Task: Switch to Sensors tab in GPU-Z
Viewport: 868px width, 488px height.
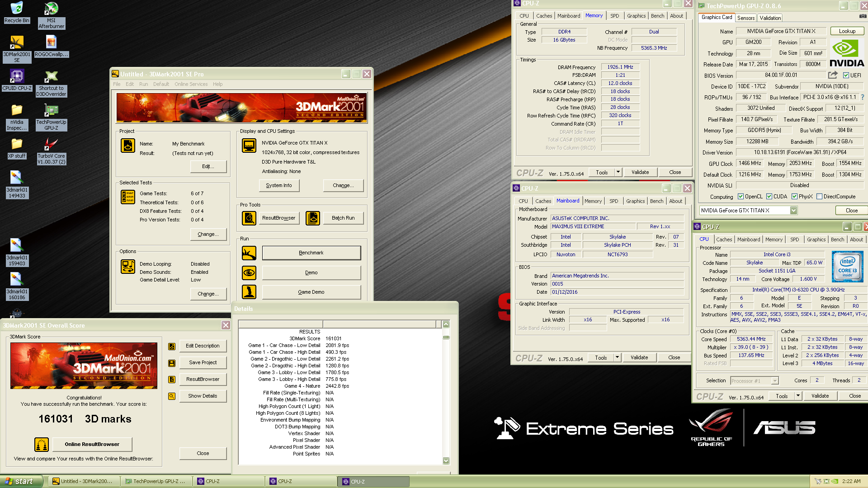Action: pos(746,18)
